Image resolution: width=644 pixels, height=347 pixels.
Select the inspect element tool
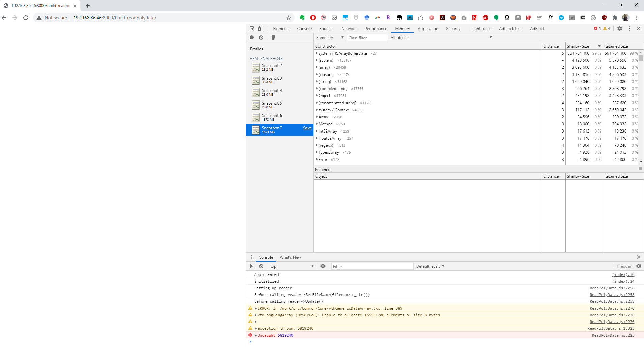pos(251,28)
